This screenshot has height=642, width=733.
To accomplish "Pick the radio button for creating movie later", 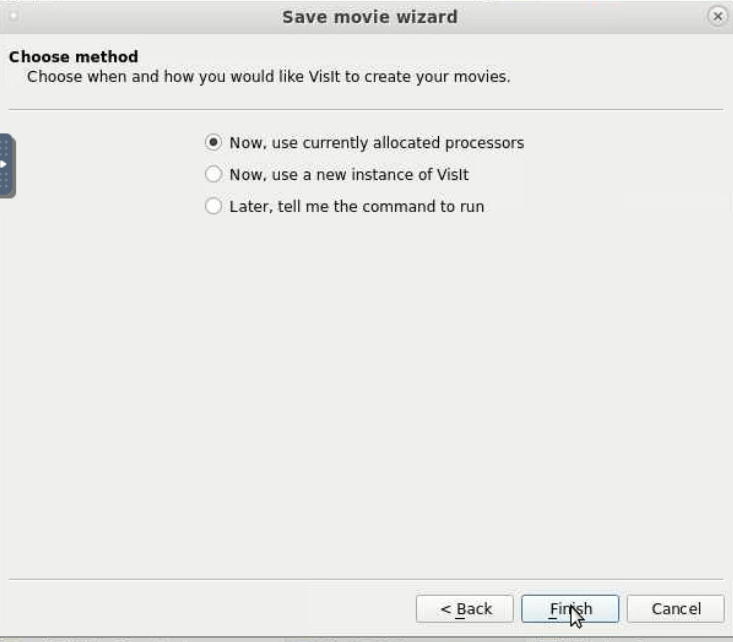I will point(213,206).
